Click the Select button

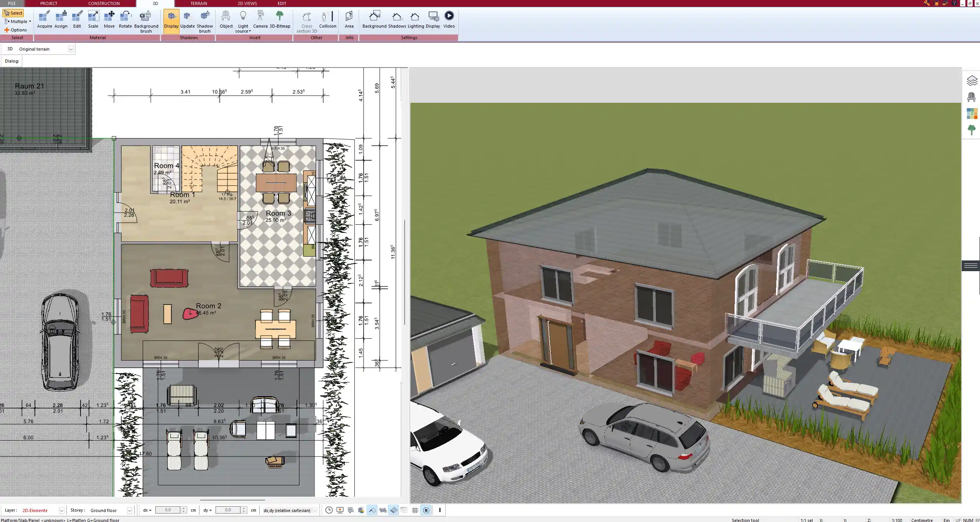14,13
